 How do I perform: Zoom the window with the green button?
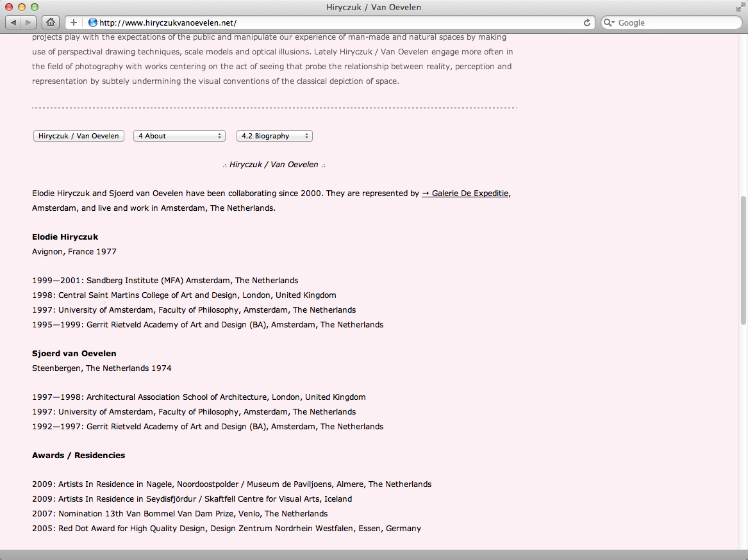click(x=34, y=7)
